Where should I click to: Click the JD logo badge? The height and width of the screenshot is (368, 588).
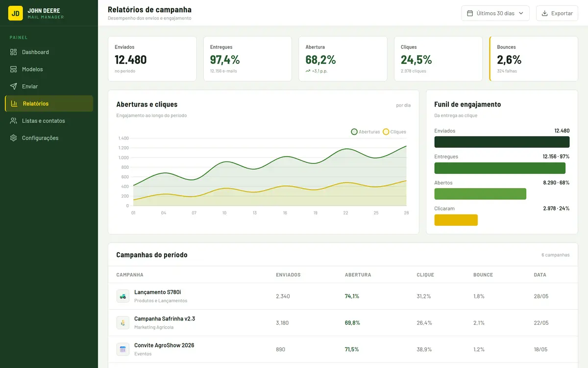[x=16, y=13]
